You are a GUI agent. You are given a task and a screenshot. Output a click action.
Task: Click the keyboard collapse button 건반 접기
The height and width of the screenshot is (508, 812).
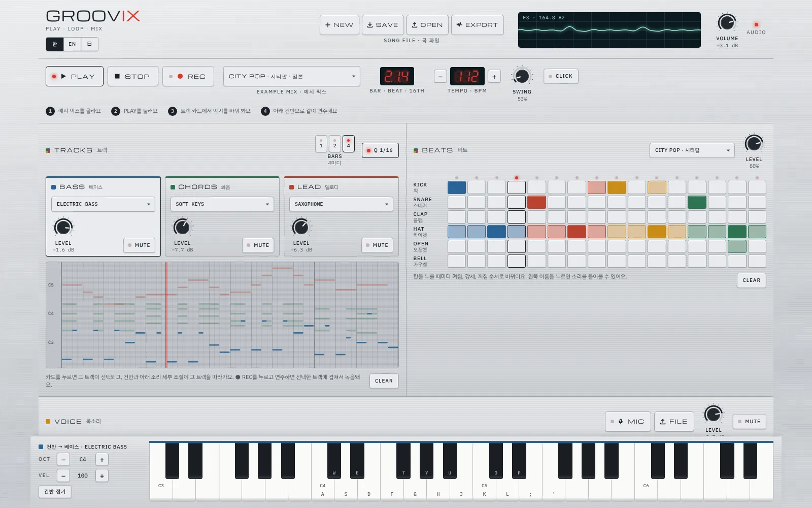point(55,492)
